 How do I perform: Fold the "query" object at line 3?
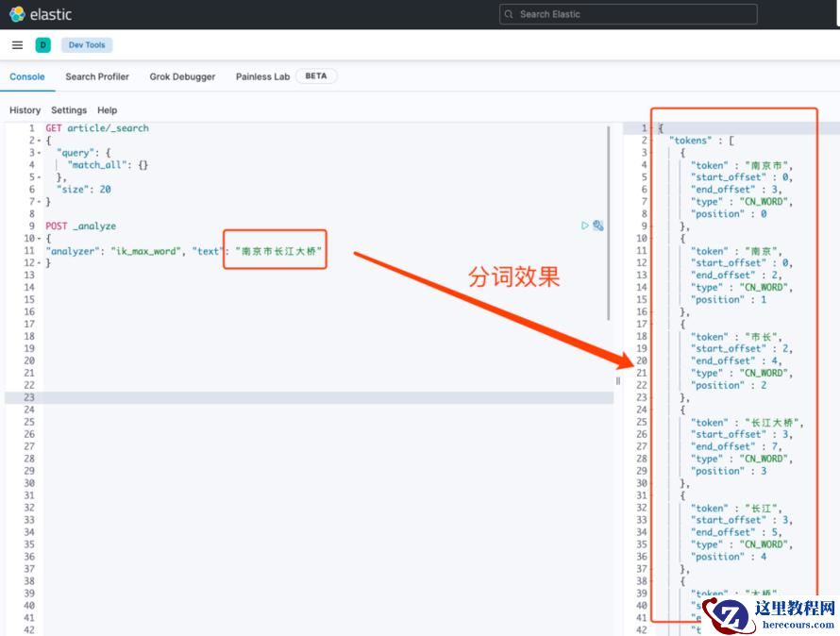click(x=39, y=153)
